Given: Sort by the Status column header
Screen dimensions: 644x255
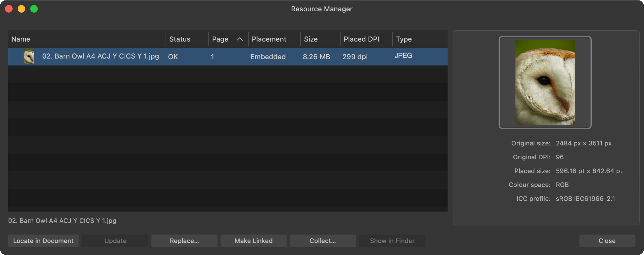Looking at the screenshot, I should point(187,39).
